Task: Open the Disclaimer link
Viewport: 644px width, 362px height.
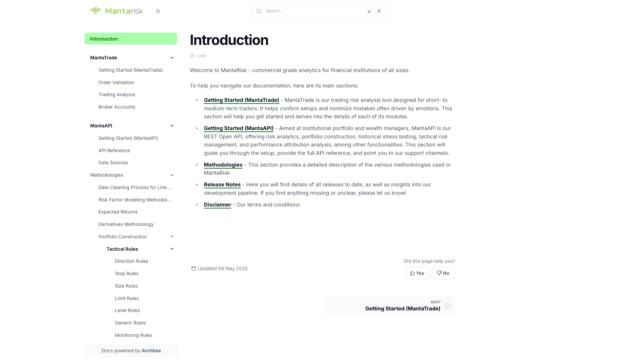Action: 217,204
